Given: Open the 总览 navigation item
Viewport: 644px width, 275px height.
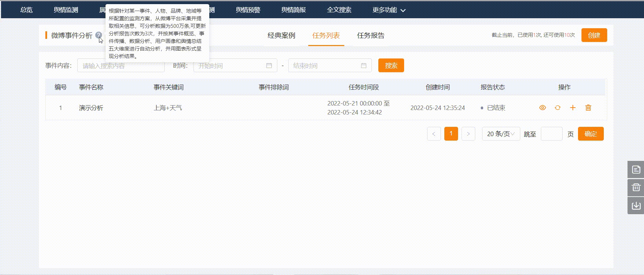Looking at the screenshot, I should 26,10.
